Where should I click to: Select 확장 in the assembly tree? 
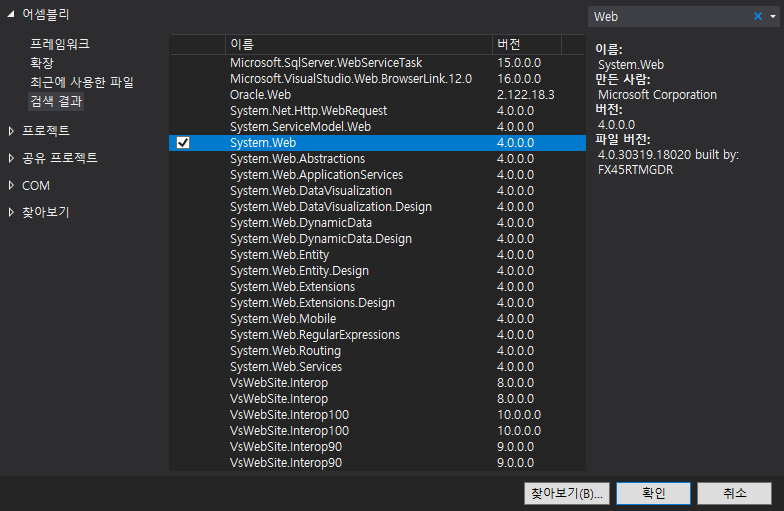42,63
